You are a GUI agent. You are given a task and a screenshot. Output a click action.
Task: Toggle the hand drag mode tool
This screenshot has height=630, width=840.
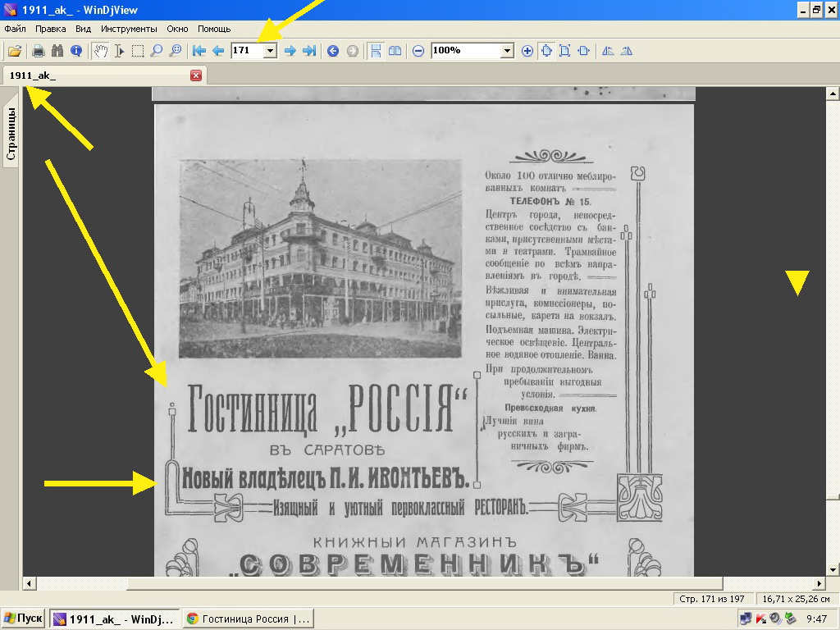(100, 51)
